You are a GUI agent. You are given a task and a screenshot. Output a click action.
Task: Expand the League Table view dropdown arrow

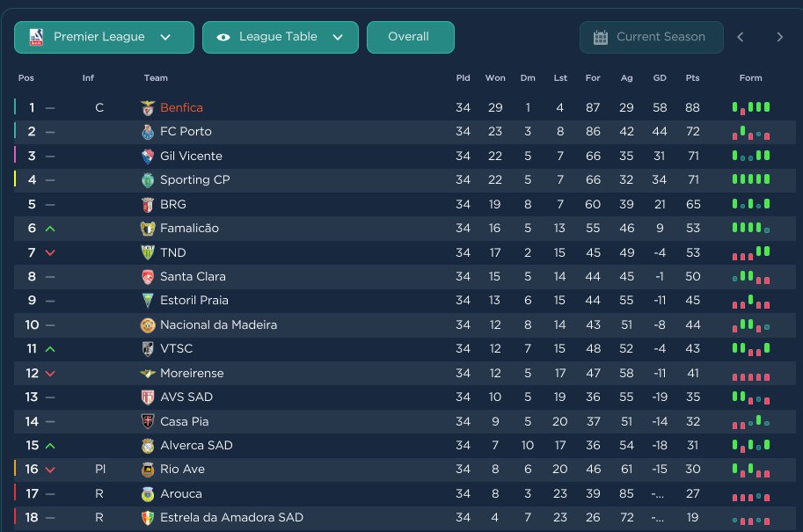(338, 37)
